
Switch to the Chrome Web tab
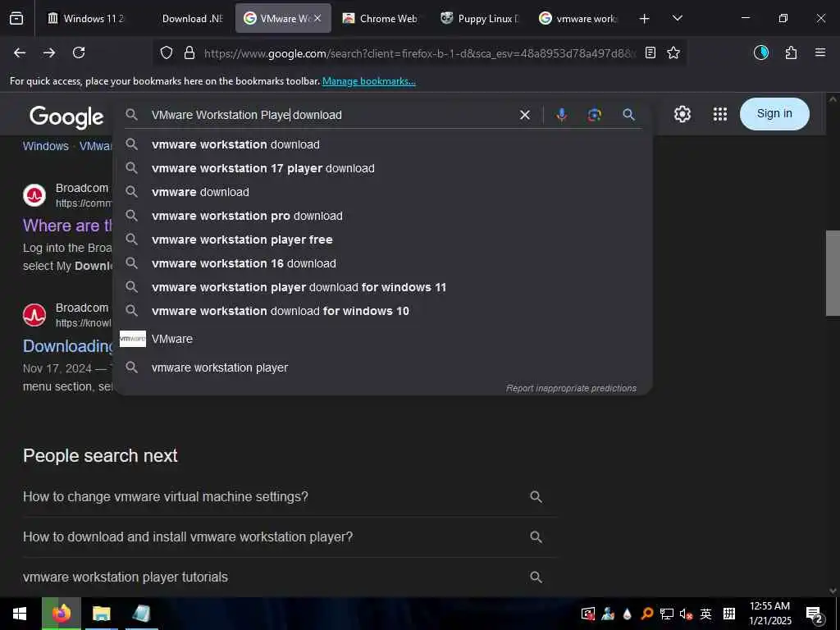tap(382, 18)
